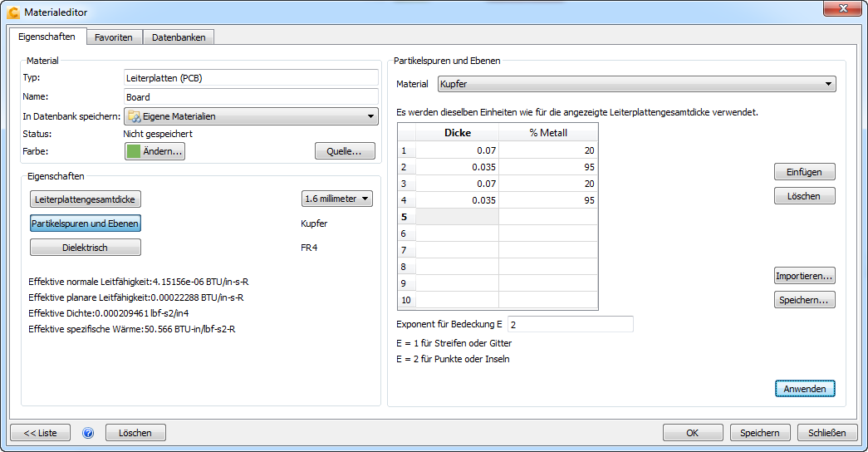The width and height of the screenshot is (868, 452).
Task: Click the % Metall column header
Action: click(548, 133)
